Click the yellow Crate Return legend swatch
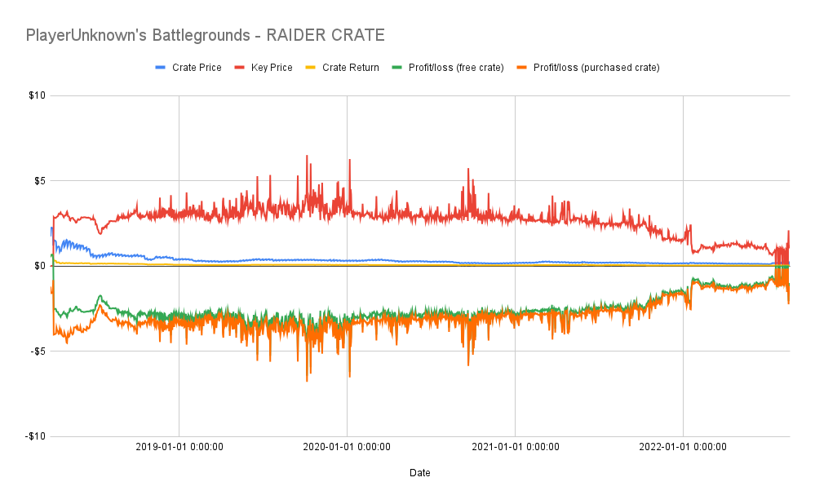This screenshot has width=815, height=504. [310, 68]
